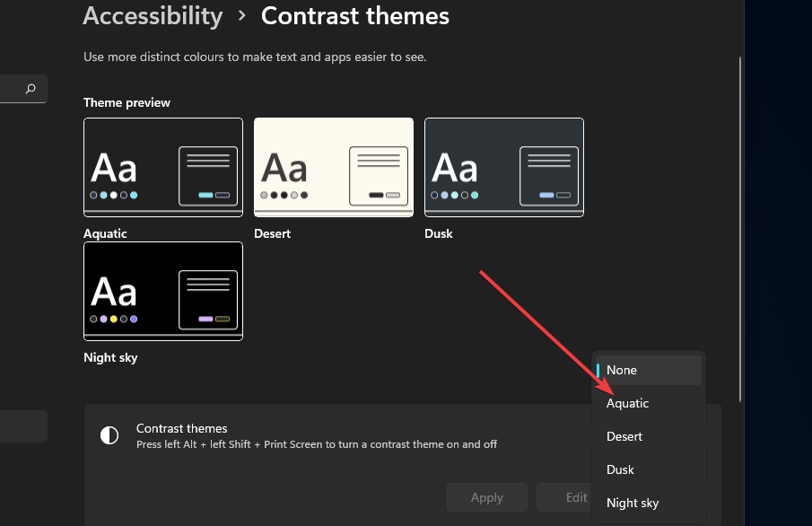
Task: Select the Dusk theme preview thumbnail
Action: [503, 167]
